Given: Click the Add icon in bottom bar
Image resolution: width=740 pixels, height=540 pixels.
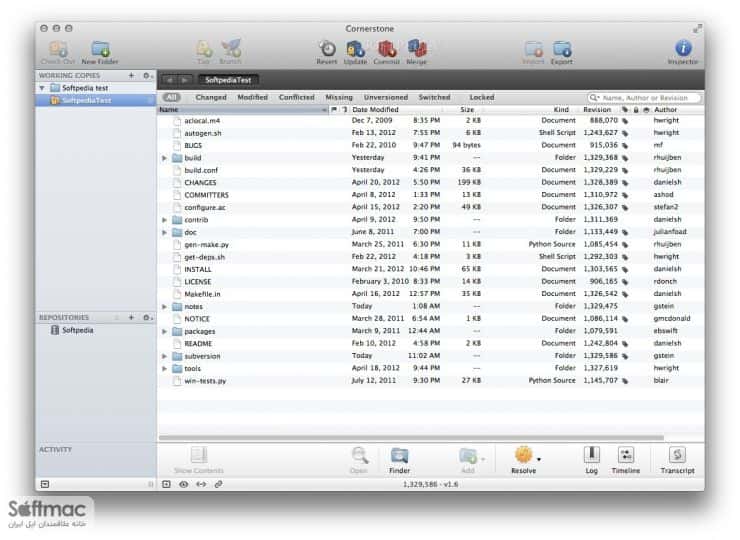Looking at the screenshot, I should [468, 456].
